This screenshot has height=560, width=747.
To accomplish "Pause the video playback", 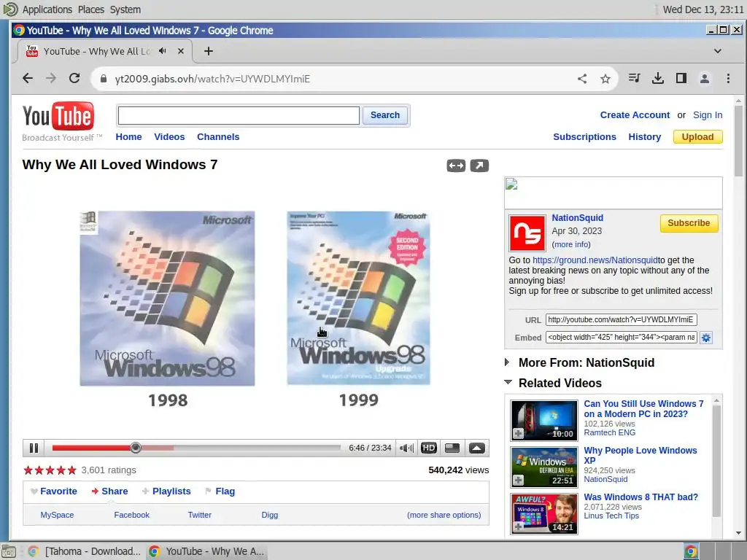I will tap(34, 448).
